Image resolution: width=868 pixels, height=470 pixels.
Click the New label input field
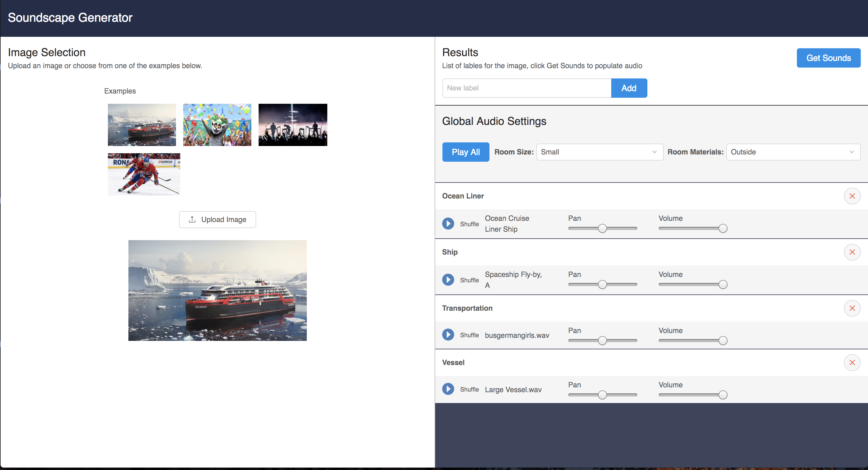pos(526,88)
